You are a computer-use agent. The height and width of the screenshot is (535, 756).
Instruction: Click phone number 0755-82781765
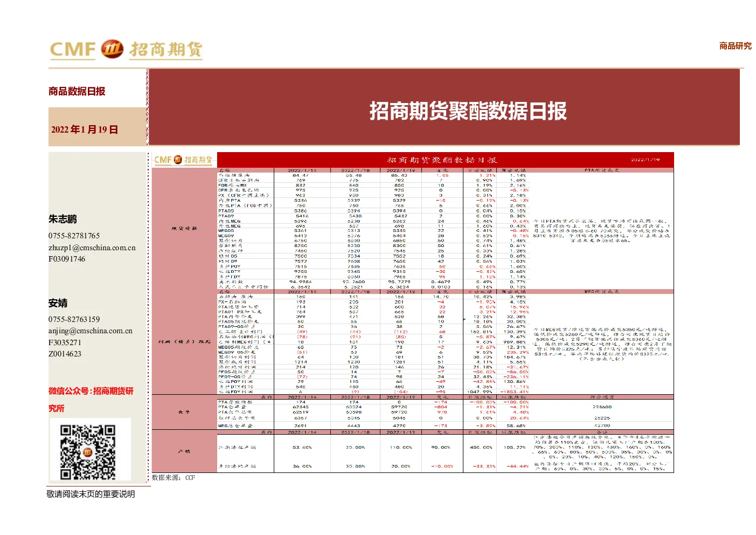tap(74, 236)
